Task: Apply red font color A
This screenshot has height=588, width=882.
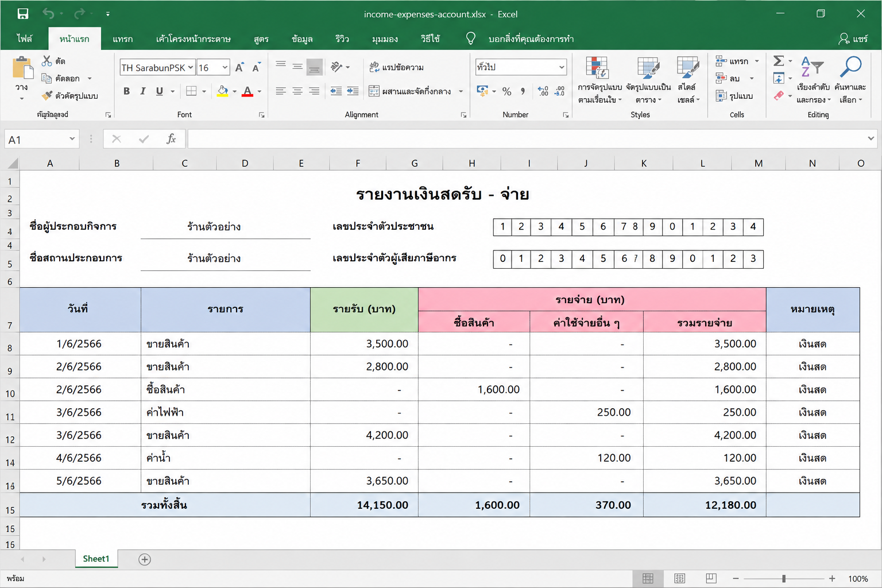Action: click(247, 91)
